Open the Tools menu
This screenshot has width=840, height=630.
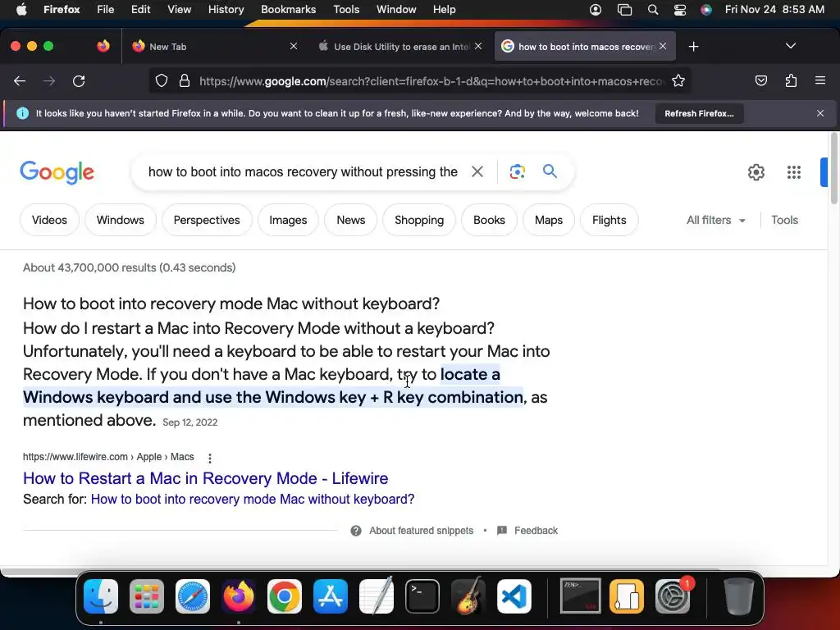[346, 9]
